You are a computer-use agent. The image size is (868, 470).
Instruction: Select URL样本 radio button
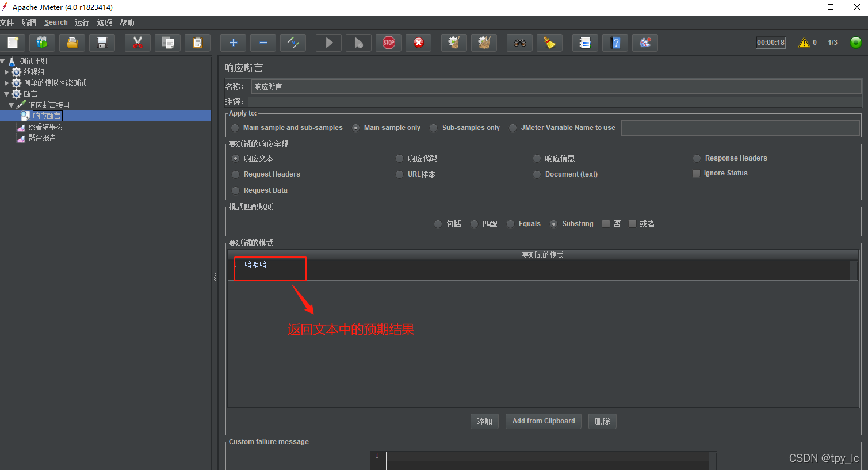[x=399, y=174]
